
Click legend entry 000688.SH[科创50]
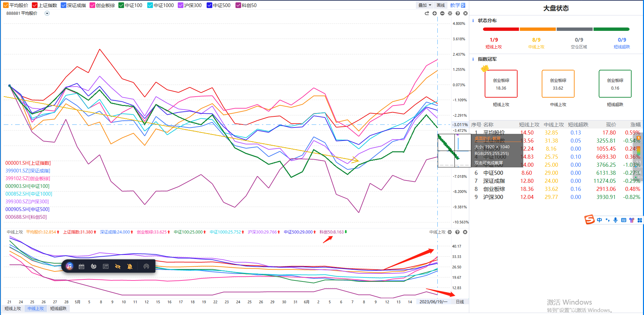point(26,217)
